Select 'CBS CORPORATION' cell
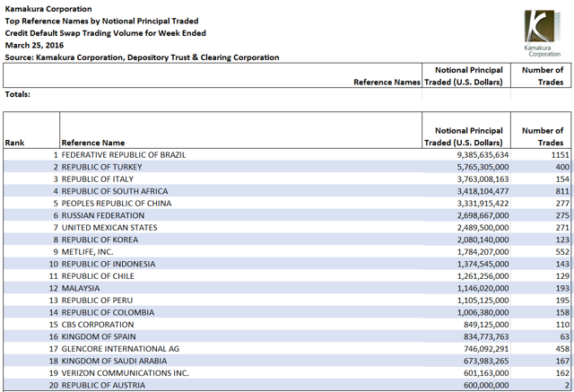Image resolution: width=574 pixels, height=392 pixels. coord(98,325)
